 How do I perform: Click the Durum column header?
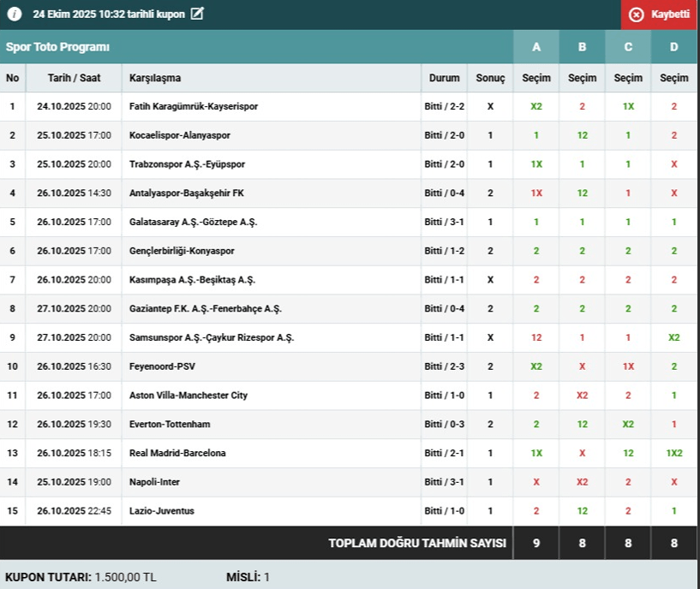click(x=444, y=78)
